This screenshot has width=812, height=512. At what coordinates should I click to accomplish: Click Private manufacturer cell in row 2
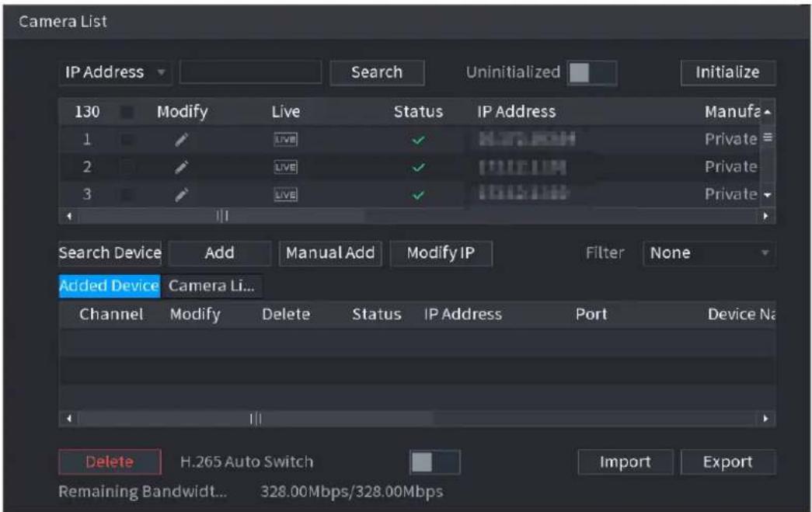tap(730, 167)
